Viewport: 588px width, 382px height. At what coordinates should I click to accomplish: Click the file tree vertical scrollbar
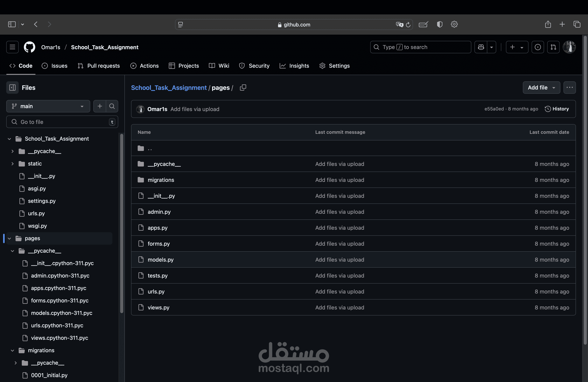point(122,223)
